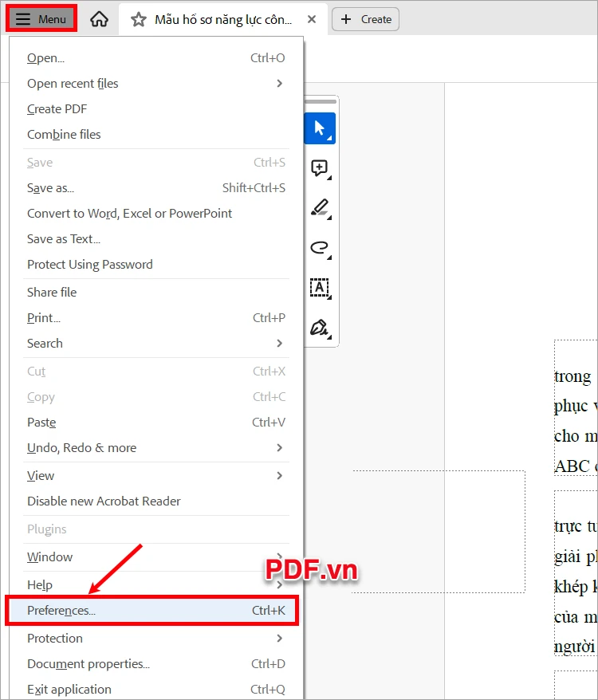Choose Combine files
The image size is (598, 700).
[155, 135]
